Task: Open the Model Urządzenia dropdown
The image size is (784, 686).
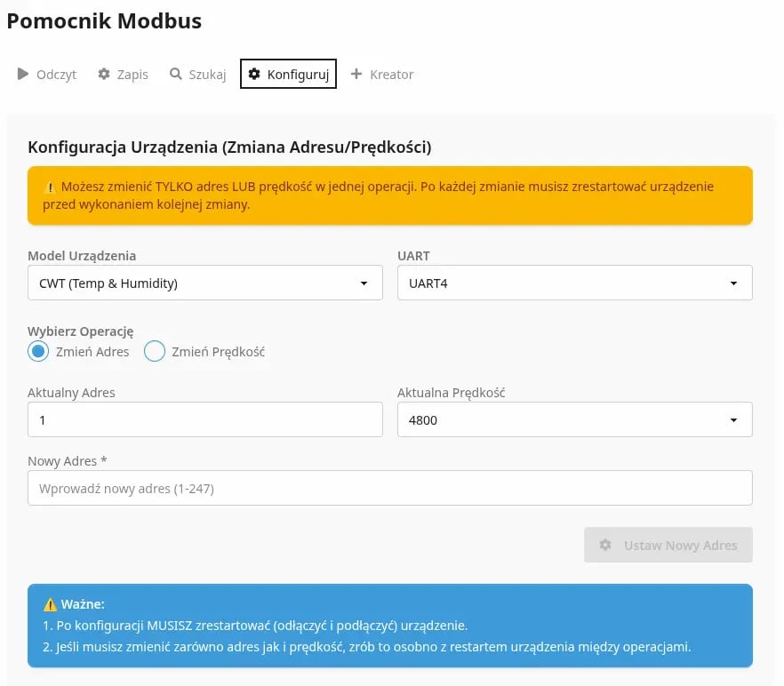Action: [204, 283]
